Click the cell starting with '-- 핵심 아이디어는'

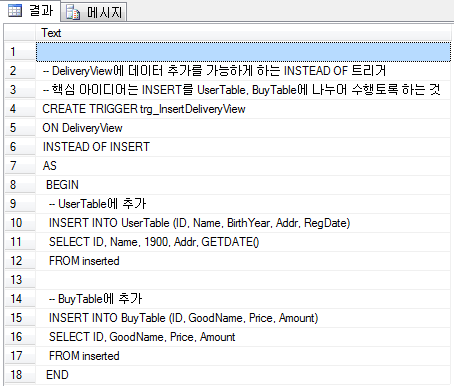coord(243,90)
